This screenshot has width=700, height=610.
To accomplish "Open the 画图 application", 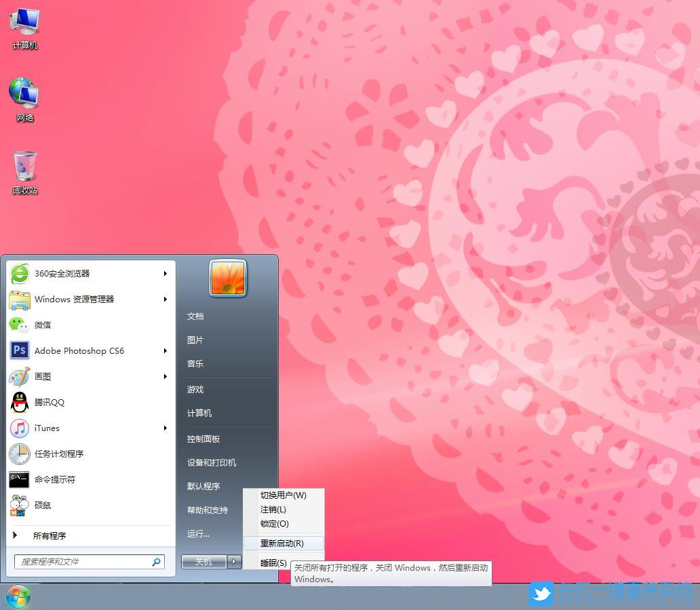I will [x=43, y=376].
